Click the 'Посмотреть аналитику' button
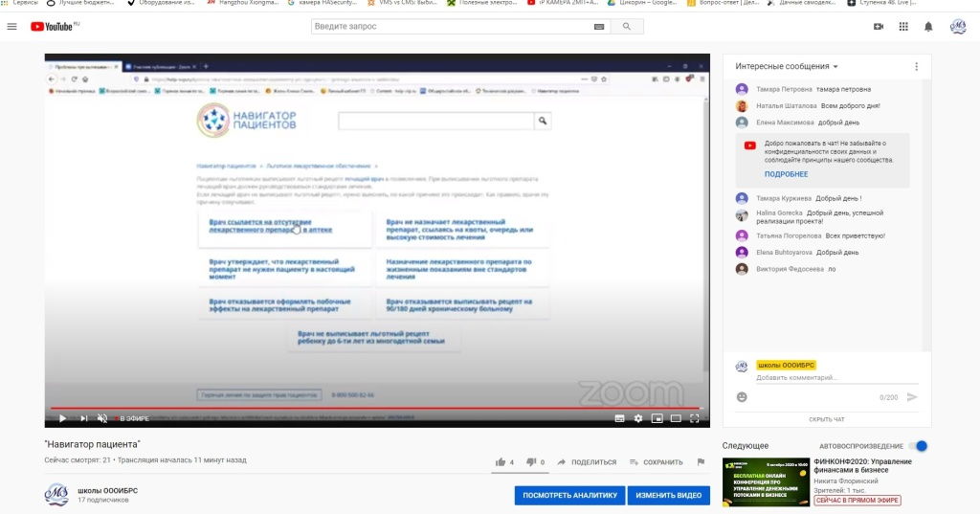The height and width of the screenshot is (514, 980). coord(568,495)
